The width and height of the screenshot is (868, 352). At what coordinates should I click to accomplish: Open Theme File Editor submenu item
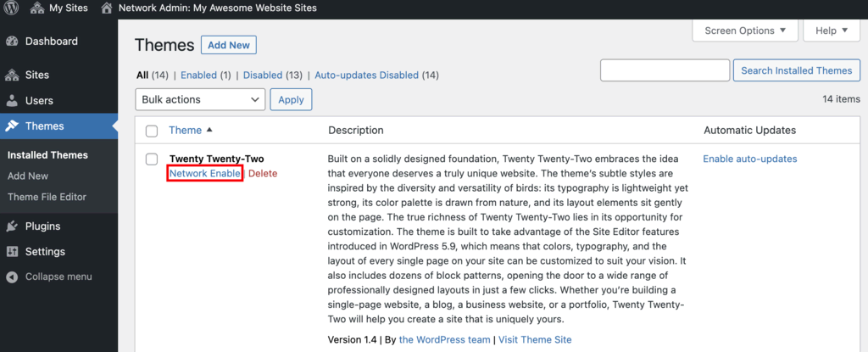[x=47, y=197]
